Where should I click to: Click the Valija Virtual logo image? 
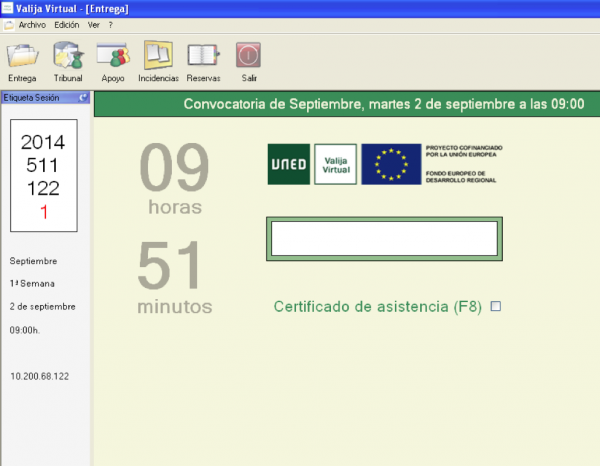[x=335, y=164]
